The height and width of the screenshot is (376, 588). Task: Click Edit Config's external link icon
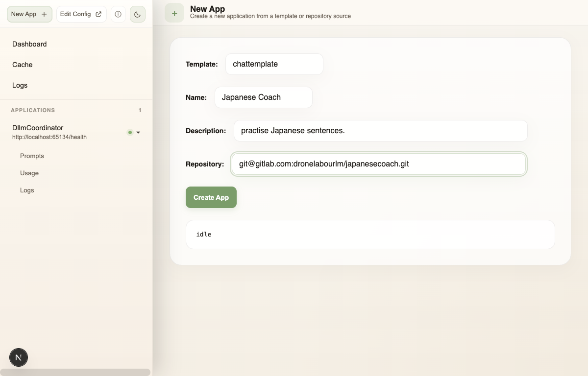point(98,14)
